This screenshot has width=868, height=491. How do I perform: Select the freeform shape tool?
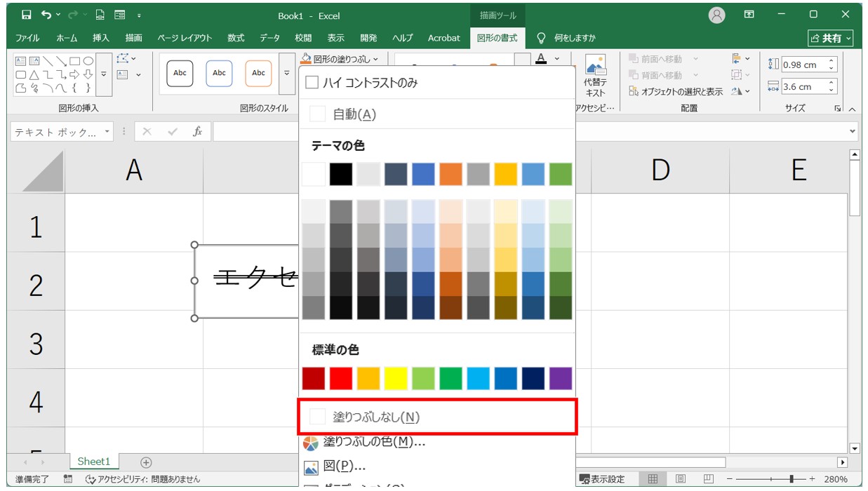coord(20,88)
